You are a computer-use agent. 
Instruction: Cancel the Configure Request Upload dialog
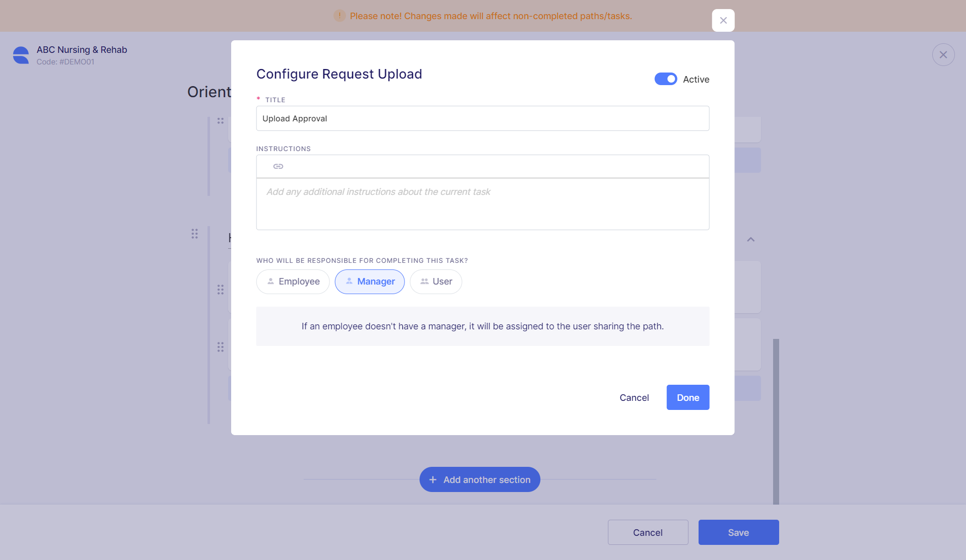click(634, 397)
